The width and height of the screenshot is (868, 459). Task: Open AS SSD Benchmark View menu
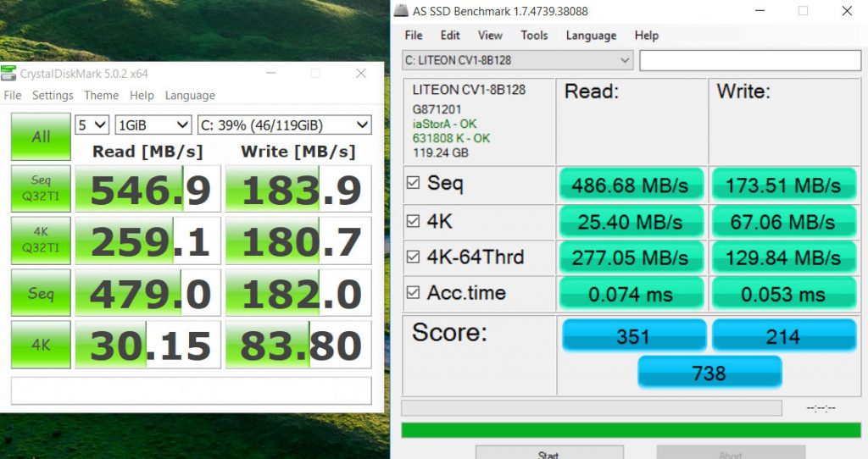click(490, 36)
